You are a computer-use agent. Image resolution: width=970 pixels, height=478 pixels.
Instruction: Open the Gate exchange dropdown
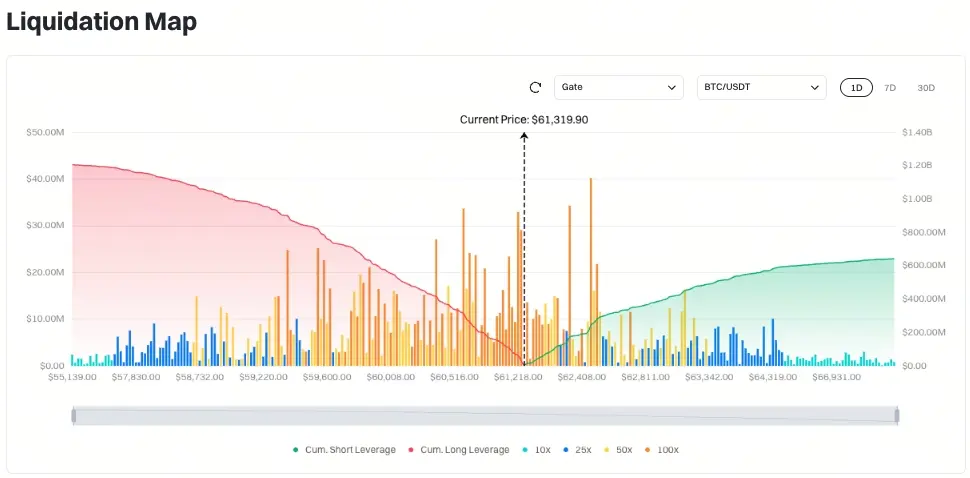[619, 88]
